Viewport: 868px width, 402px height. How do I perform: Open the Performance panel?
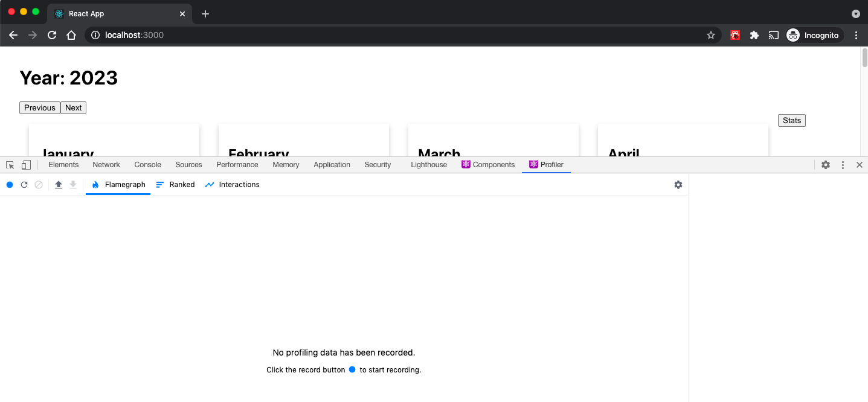(237, 165)
